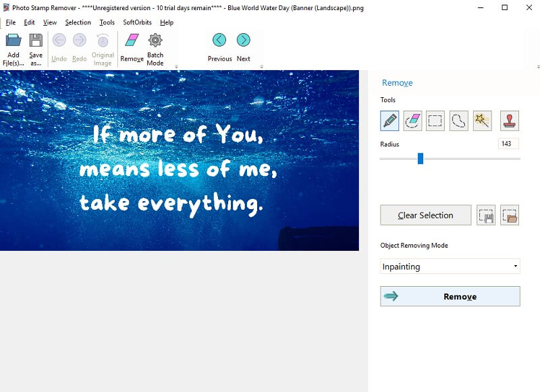Open the SoftOrbits menu
This screenshot has height=392, width=540.
coord(137,22)
